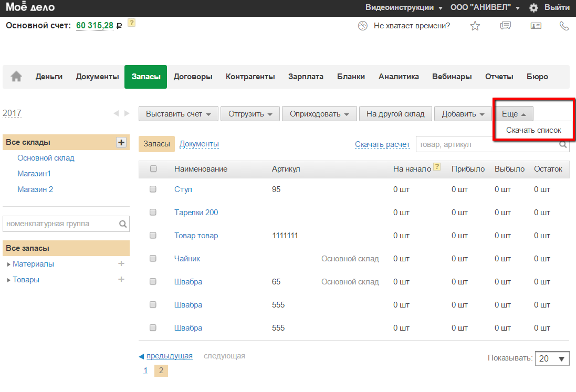Go to previous year with left arrow
The image size is (576, 392).
point(117,113)
